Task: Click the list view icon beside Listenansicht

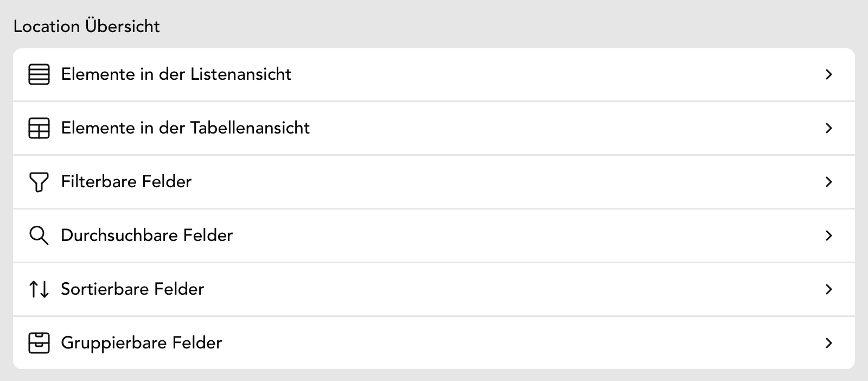Action: click(39, 74)
